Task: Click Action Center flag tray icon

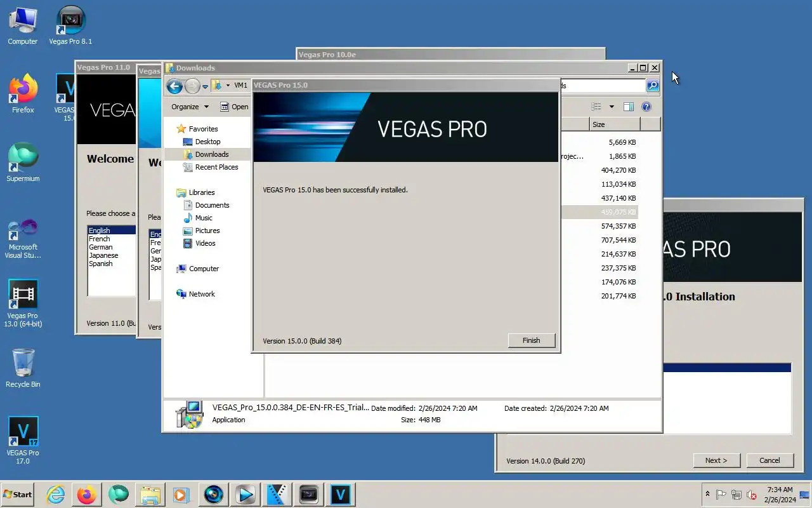Action: coord(721,494)
